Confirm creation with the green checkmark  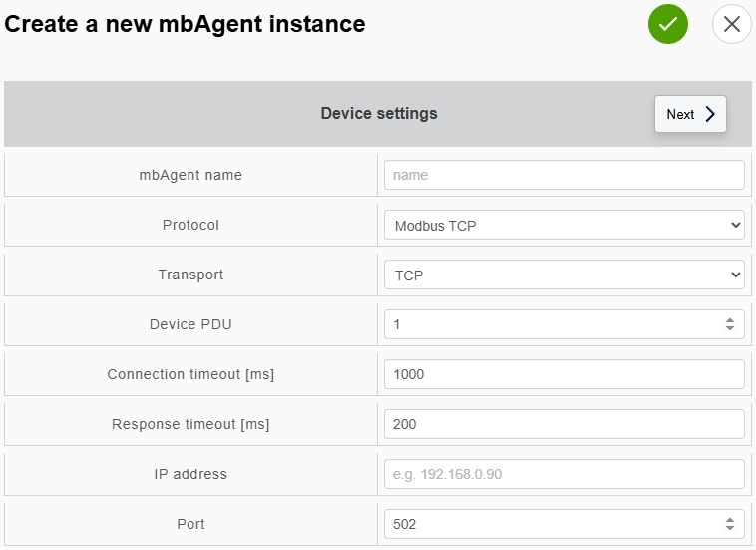[x=668, y=24]
